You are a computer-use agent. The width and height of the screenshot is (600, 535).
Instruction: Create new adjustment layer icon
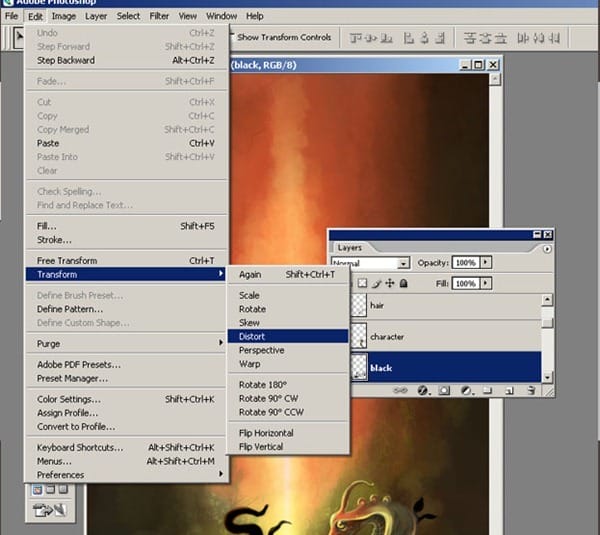[465, 390]
